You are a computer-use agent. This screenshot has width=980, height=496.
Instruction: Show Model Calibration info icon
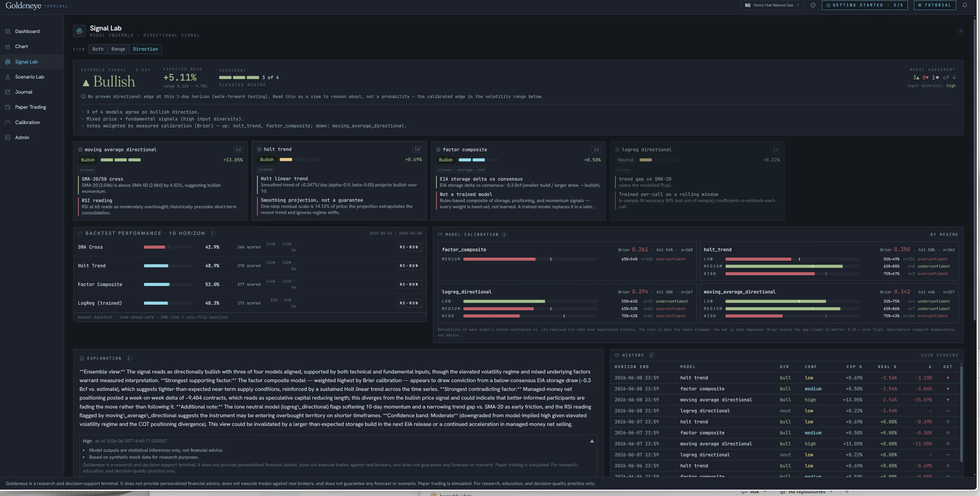point(505,235)
